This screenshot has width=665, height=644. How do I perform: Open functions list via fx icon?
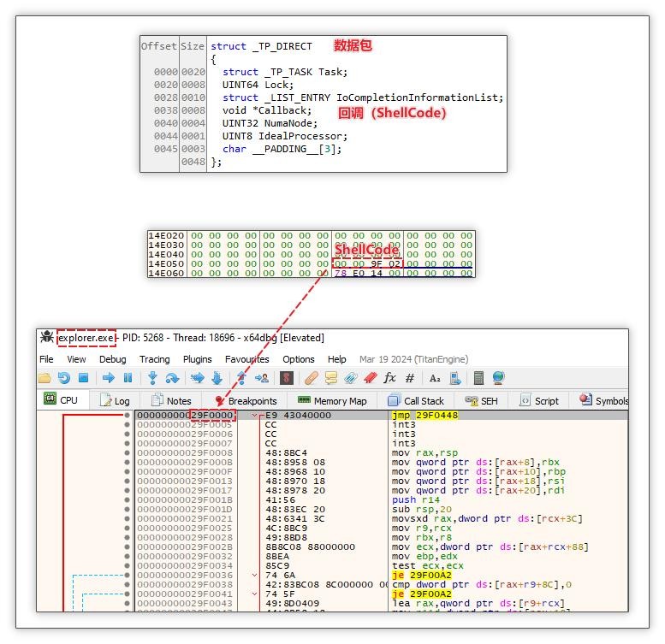pos(389,378)
